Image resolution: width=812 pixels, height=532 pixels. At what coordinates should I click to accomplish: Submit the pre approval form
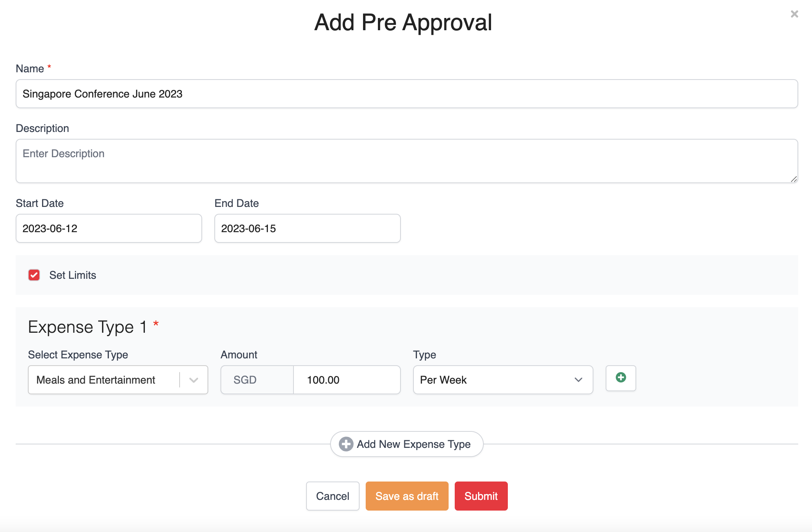[481, 496]
